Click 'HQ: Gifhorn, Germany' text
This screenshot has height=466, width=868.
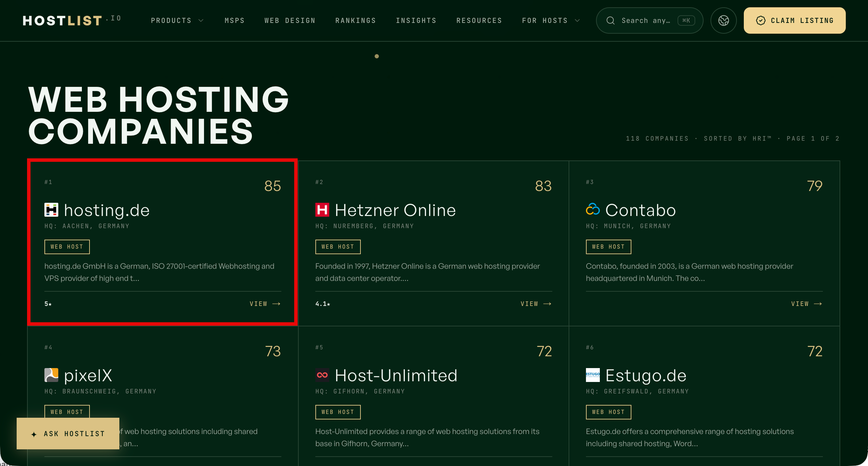coord(360,391)
